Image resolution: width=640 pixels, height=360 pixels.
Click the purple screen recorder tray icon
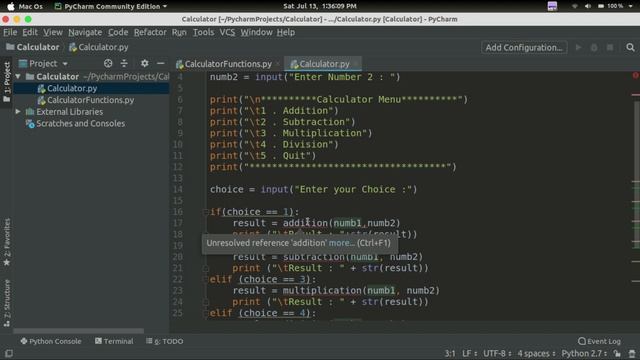[x=552, y=6]
